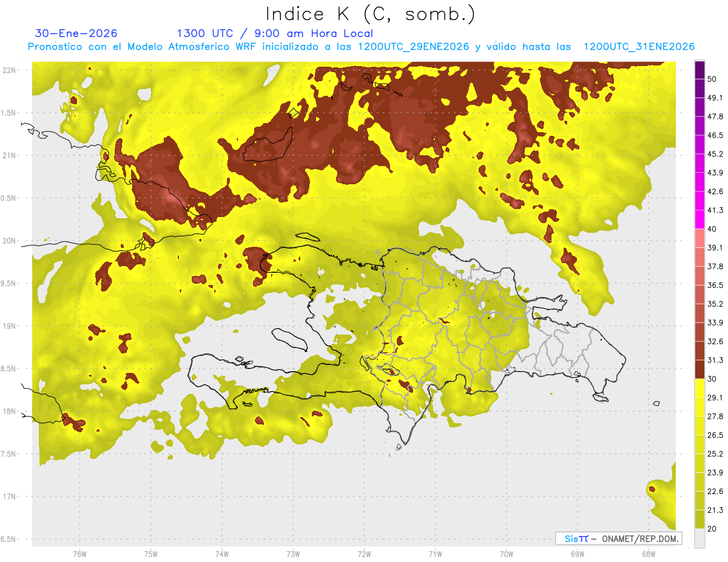This screenshot has height=562, width=728.
Task: Click the latitude axis label '21N'
Action: pyautogui.click(x=10, y=155)
